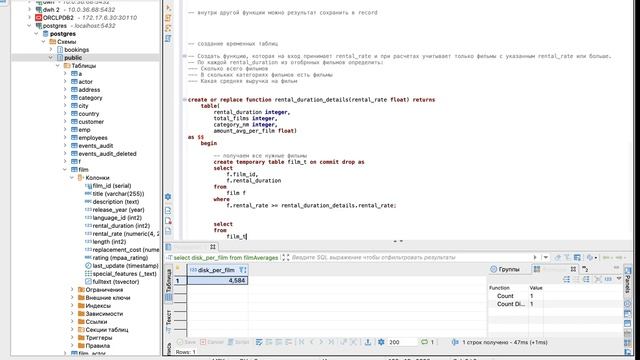Click the page icon with a red mark

[x=168, y=221]
